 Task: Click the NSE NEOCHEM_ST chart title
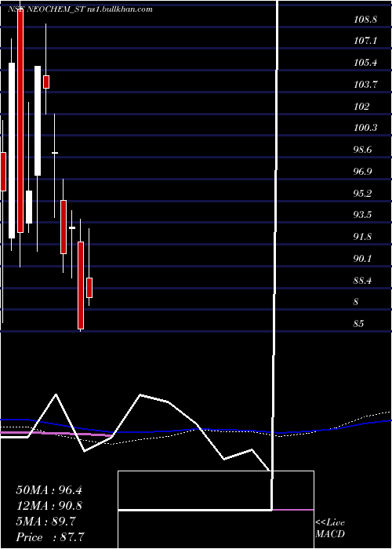(x=80, y=9)
